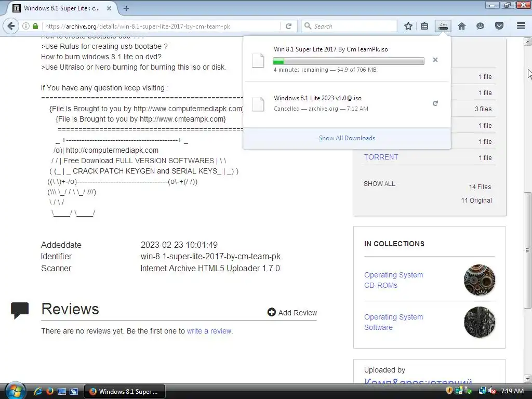The width and height of the screenshot is (532, 399).
Task: Retry the cancelled Windows 8.1 Lite 2023 download
Action: (435, 103)
